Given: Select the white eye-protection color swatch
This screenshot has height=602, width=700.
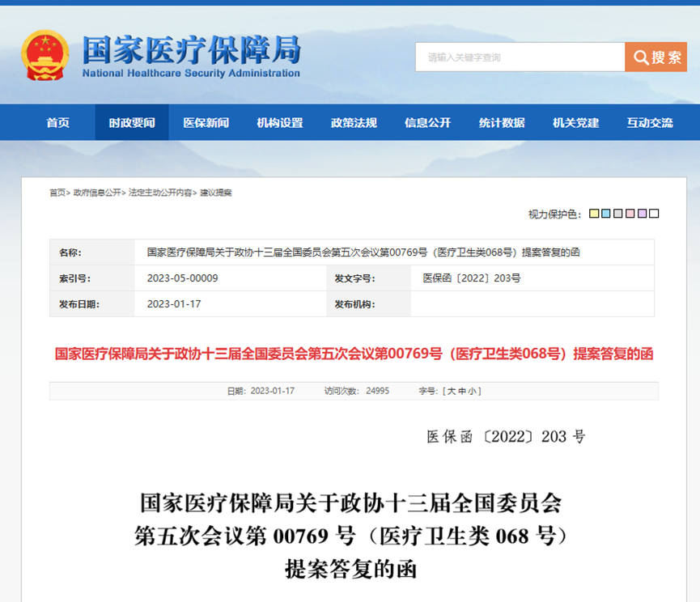Looking at the screenshot, I should point(654,214).
